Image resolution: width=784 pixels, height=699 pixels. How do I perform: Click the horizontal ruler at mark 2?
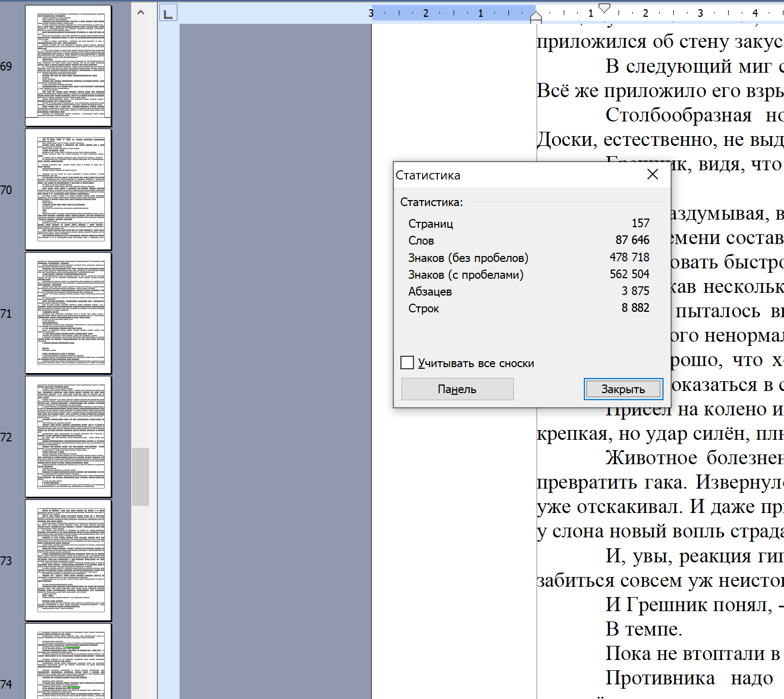coord(646,13)
